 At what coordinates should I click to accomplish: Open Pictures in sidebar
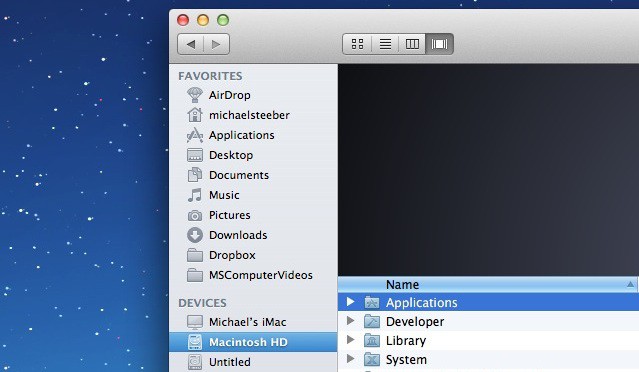click(230, 215)
